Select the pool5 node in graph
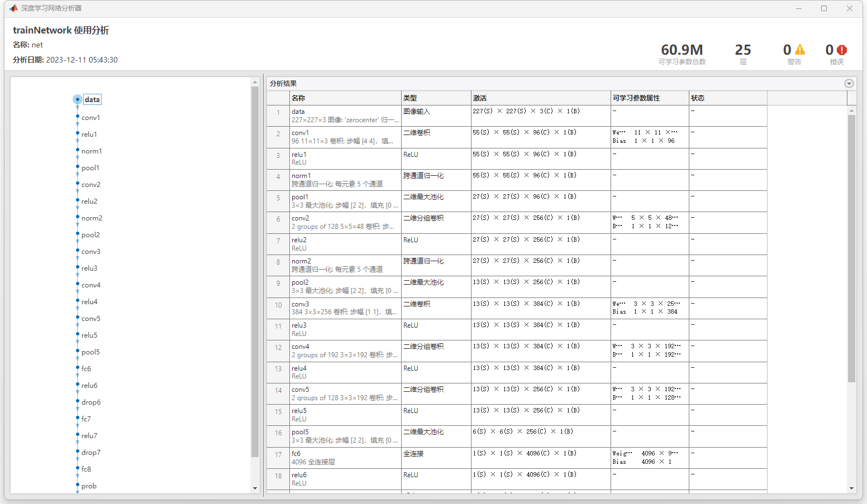 pos(90,352)
